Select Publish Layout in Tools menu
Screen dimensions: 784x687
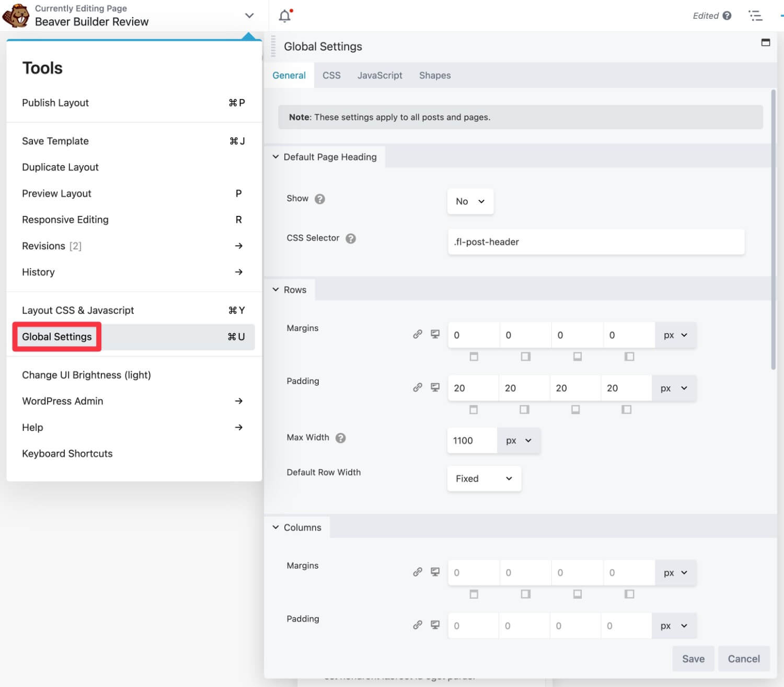click(x=134, y=103)
